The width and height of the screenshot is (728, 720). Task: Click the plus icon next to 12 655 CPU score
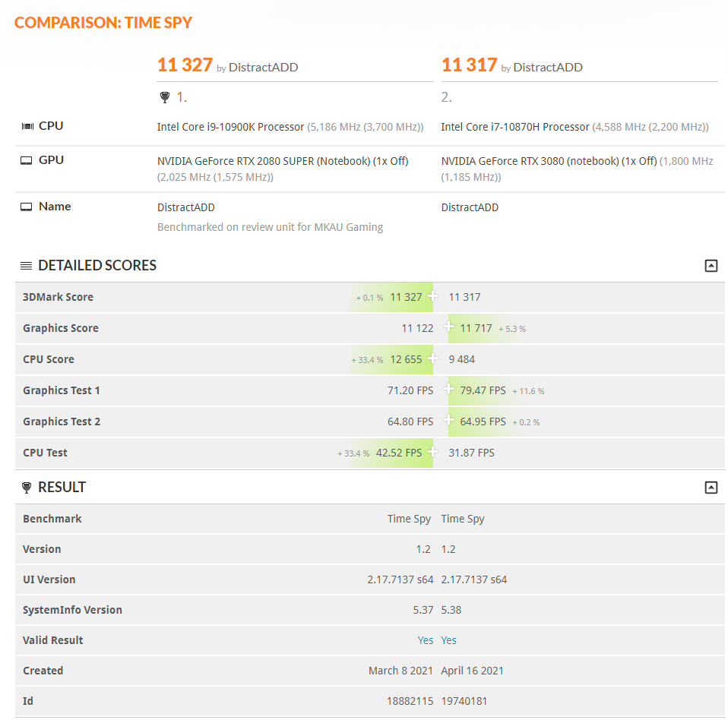(432, 358)
